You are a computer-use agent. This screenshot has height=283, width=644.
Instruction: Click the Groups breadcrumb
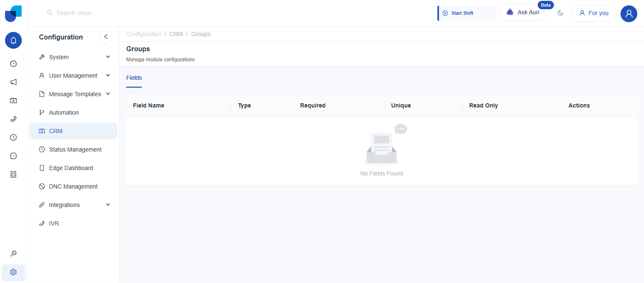[201, 34]
